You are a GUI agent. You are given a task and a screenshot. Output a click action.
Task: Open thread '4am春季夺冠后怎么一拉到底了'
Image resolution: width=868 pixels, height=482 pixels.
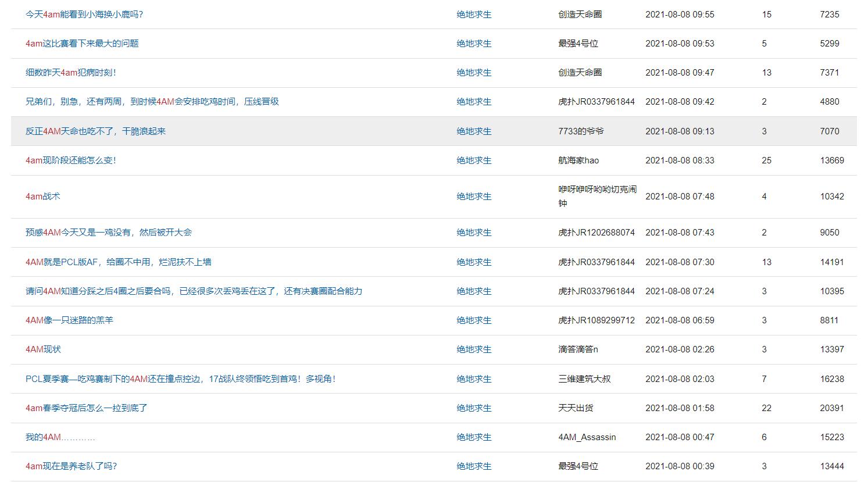click(x=87, y=408)
